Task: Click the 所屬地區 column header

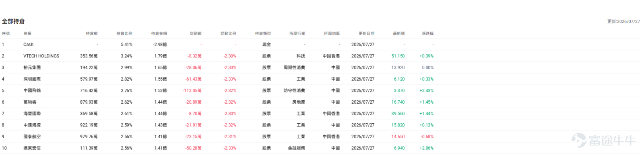Action: tap(332, 33)
